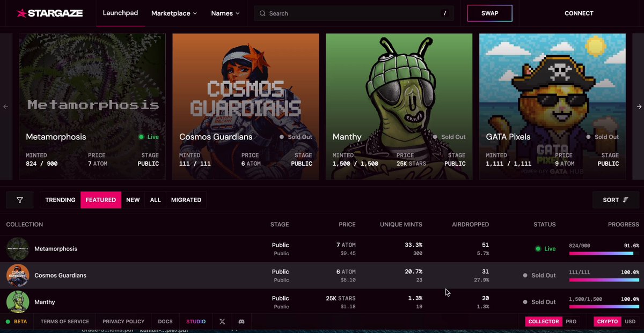Select the New collections tab
Viewport: 644px width, 333px height.
(133, 200)
